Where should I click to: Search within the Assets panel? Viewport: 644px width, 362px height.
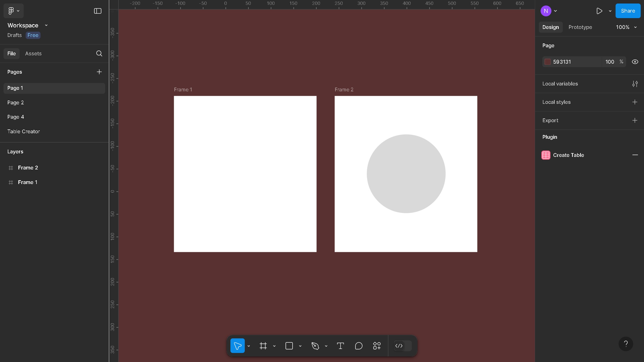(x=99, y=53)
